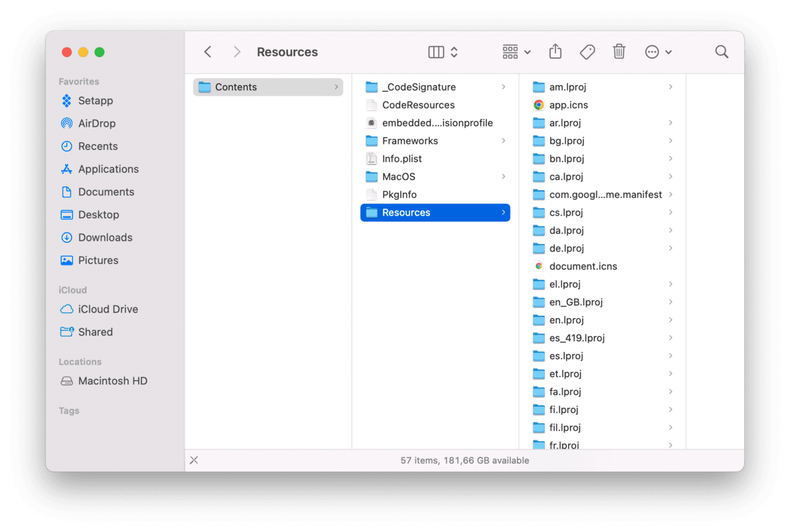This screenshot has width=790, height=532.
Task: Select the Contents folder in first column
Action: tap(236, 87)
